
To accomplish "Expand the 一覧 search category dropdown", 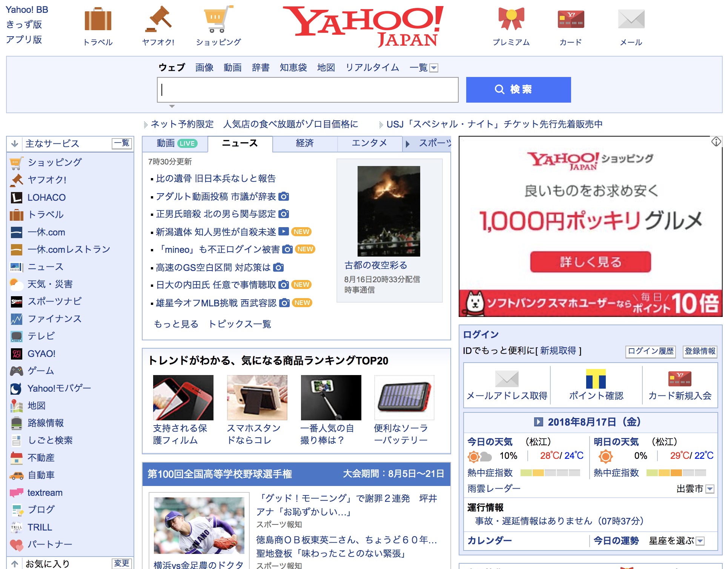I will coord(434,68).
